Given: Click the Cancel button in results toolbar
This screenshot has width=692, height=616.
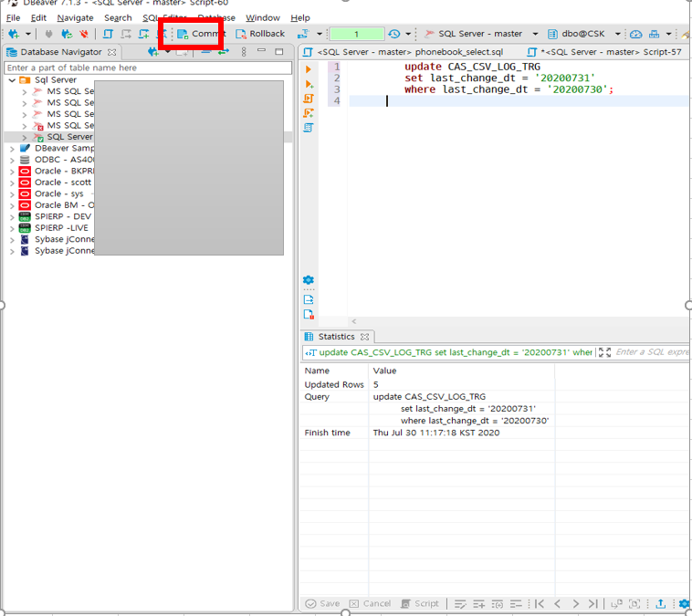Looking at the screenshot, I should click(371, 603).
